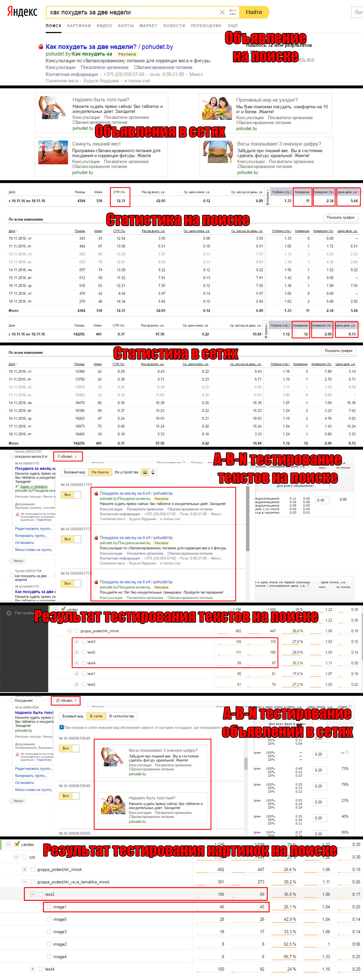363x980 pixels.
Task: Click the Метки tag in the upper group panel
Action: click(17, 560)
